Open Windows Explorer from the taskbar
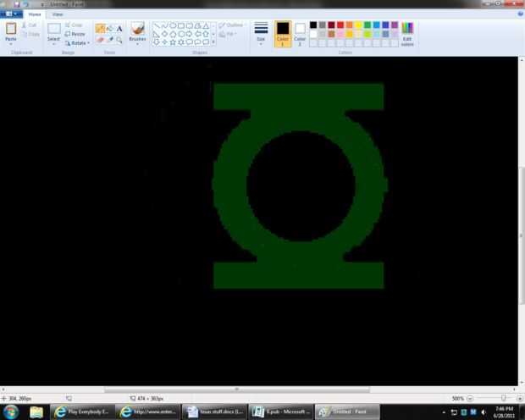This screenshot has width=525, height=420. point(36,412)
